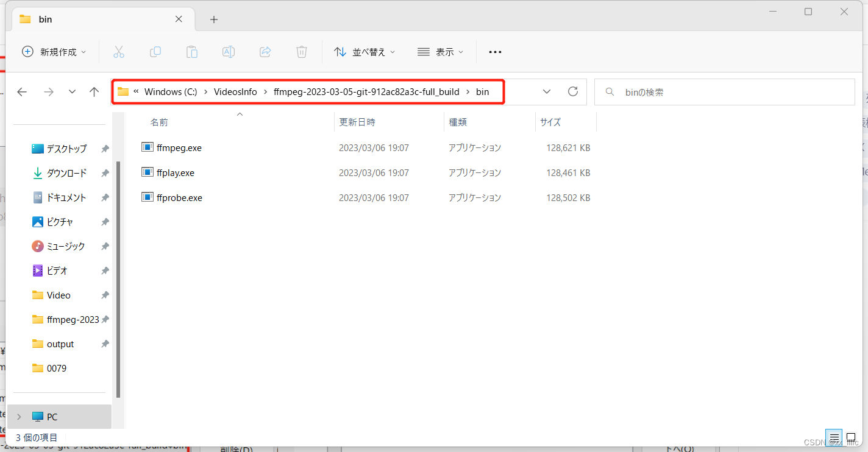Click ffplay.exe application icon

tap(148, 172)
